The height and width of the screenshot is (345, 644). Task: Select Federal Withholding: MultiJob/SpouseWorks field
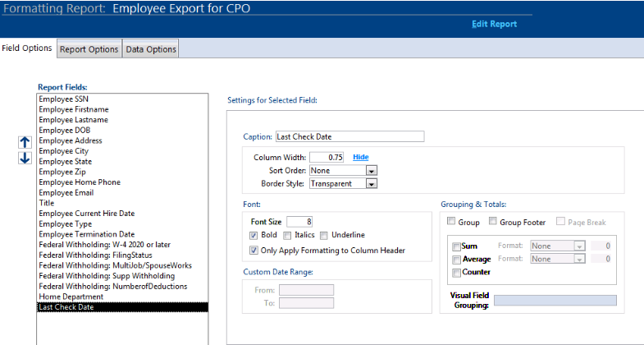pyautogui.click(x=122, y=265)
